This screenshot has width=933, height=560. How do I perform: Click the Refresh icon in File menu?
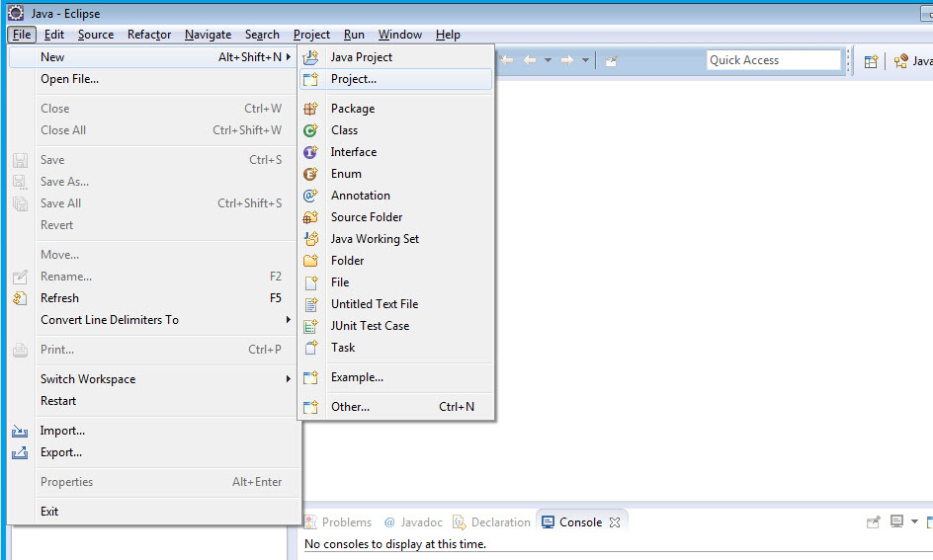pos(20,298)
